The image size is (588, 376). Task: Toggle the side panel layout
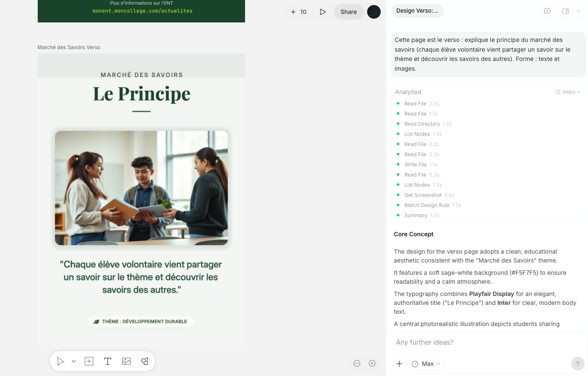point(566,11)
